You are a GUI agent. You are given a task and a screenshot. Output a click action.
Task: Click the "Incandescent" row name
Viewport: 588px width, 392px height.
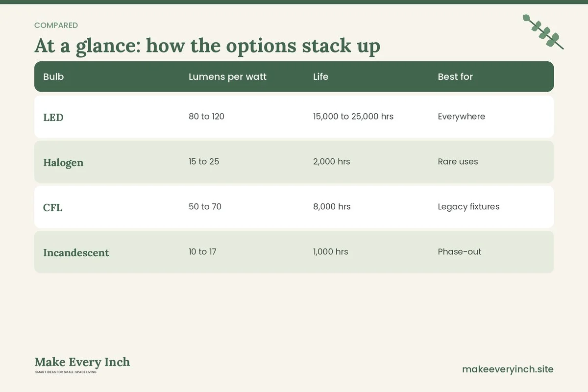point(76,253)
